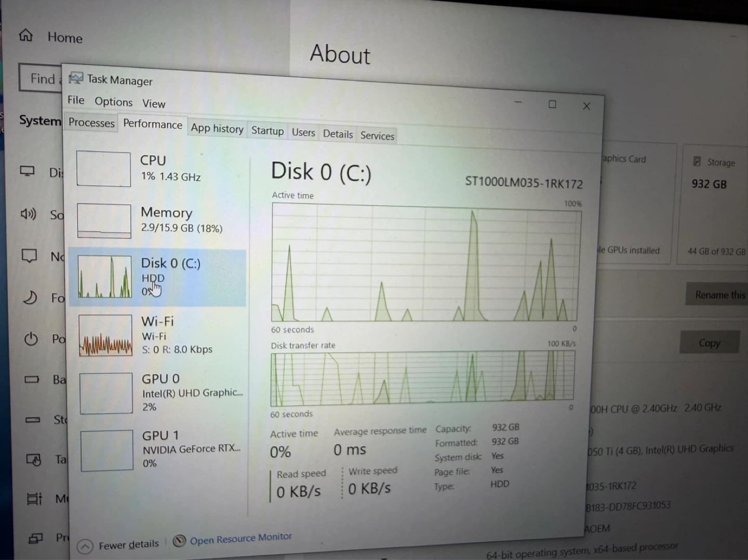748x560 pixels.
Task: Click the NVIDIA GeForce RTX... label
Action: tap(192, 449)
